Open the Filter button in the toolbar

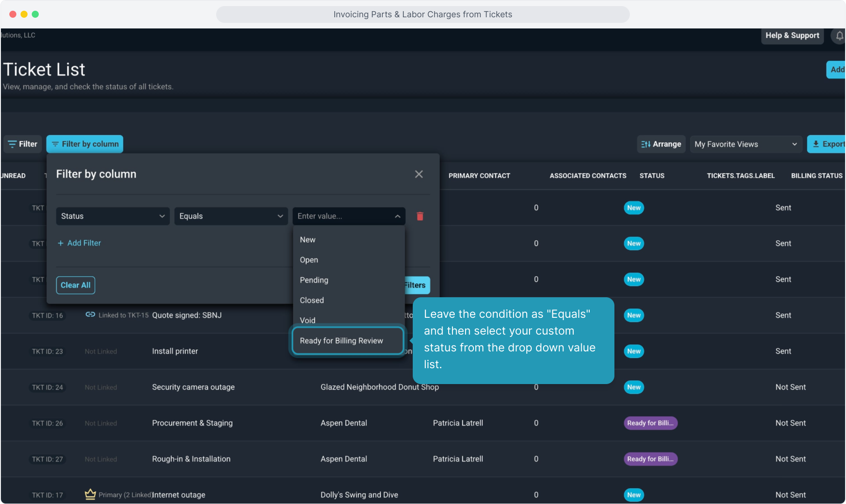tap(23, 144)
